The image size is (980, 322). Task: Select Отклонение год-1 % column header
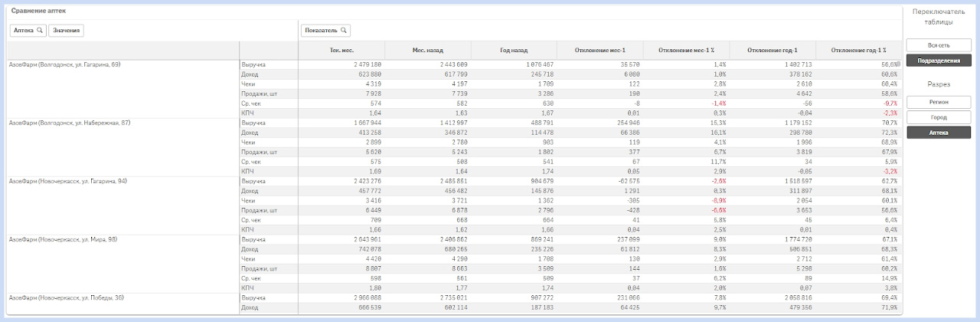pos(859,50)
